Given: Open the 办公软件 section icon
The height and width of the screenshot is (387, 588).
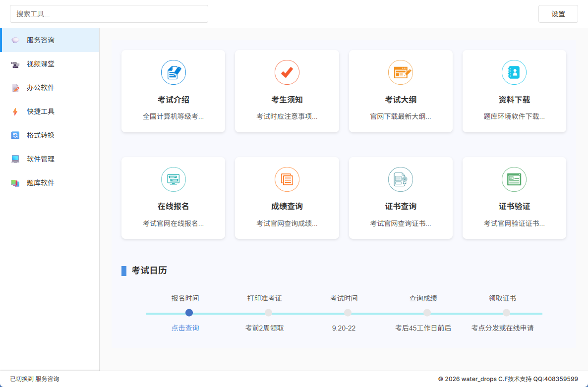Looking at the screenshot, I should pos(16,88).
